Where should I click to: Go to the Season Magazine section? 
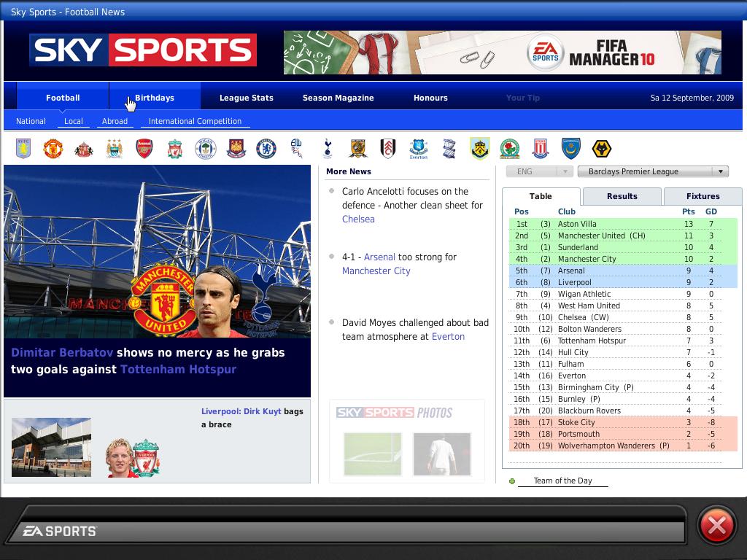(x=338, y=98)
